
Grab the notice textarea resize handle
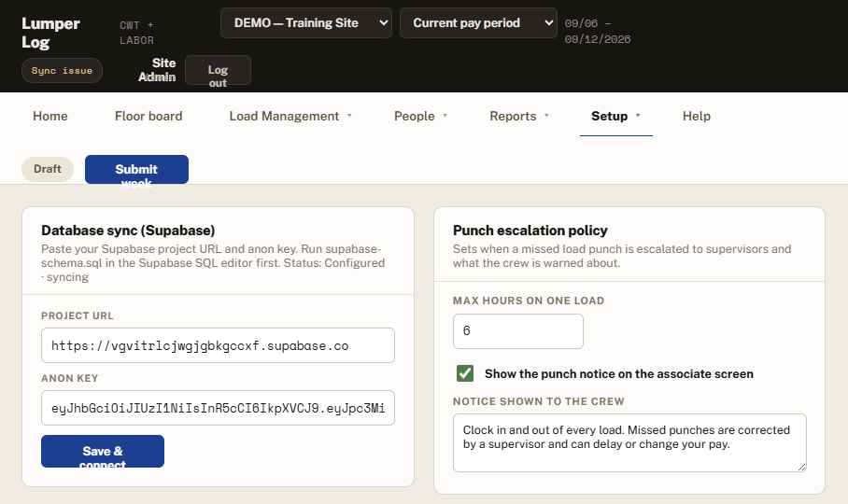click(801, 467)
